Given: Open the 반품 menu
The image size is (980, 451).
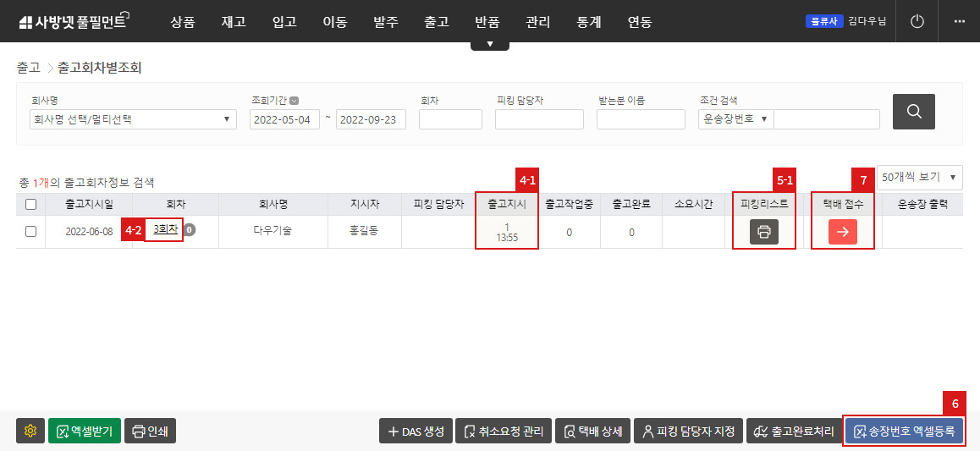Looking at the screenshot, I should [x=487, y=23].
